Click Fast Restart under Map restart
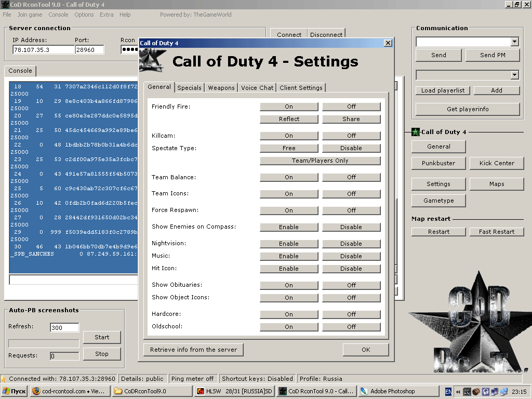The height and width of the screenshot is (399, 532). click(497, 232)
